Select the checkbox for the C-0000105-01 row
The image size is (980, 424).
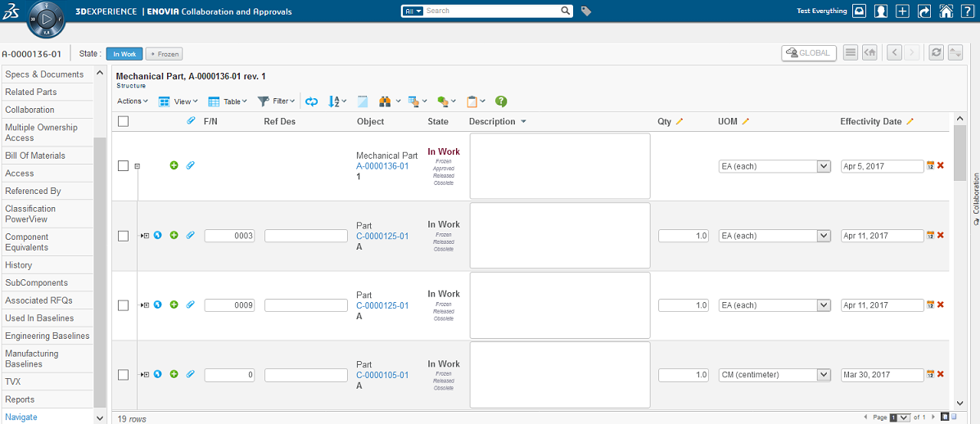pos(123,375)
